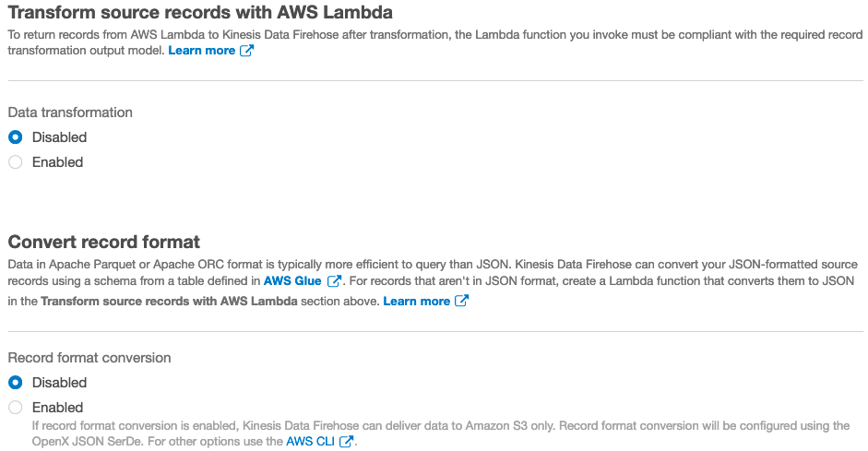868x451 pixels.
Task: Click the "Enabled" label text under Data transformation
Action: click(57, 162)
